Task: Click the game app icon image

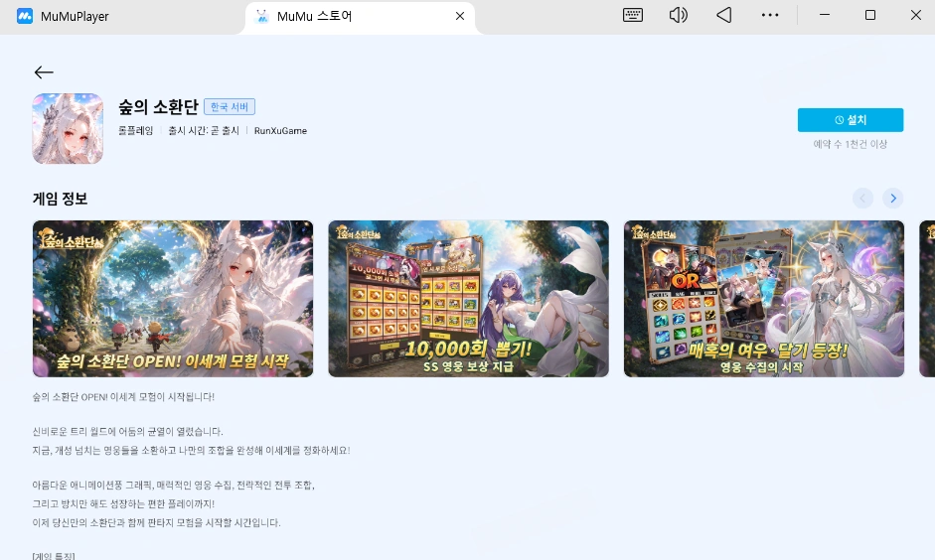Action: coord(68,128)
